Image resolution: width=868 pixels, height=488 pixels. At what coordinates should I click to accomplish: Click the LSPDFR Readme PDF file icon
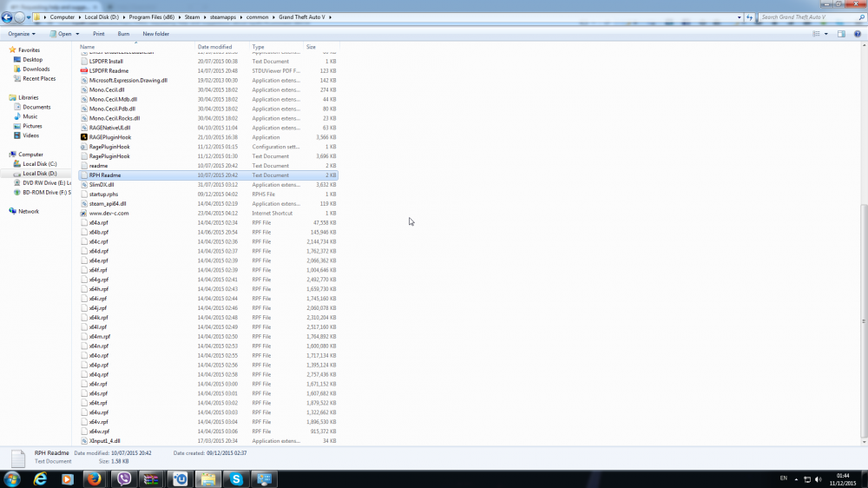(84, 71)
